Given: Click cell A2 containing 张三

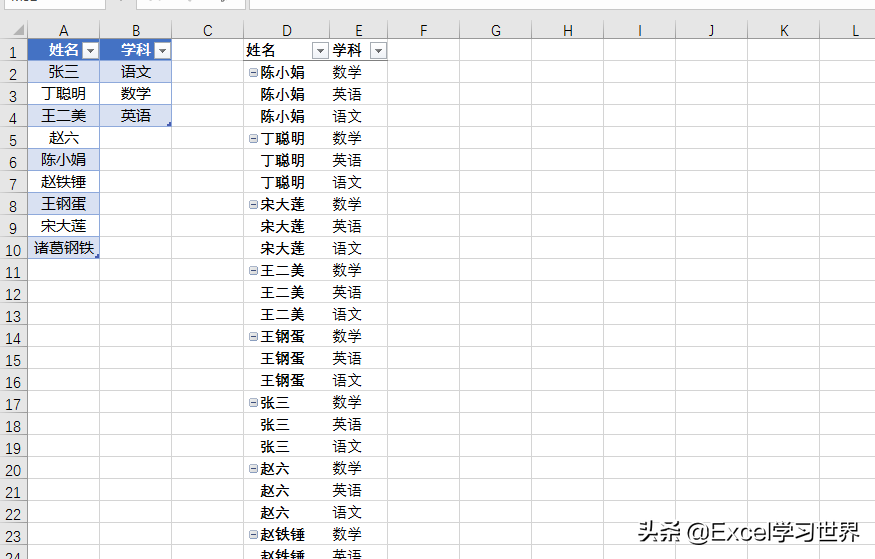Looking at the screenshot, I should tap(64, 72).
